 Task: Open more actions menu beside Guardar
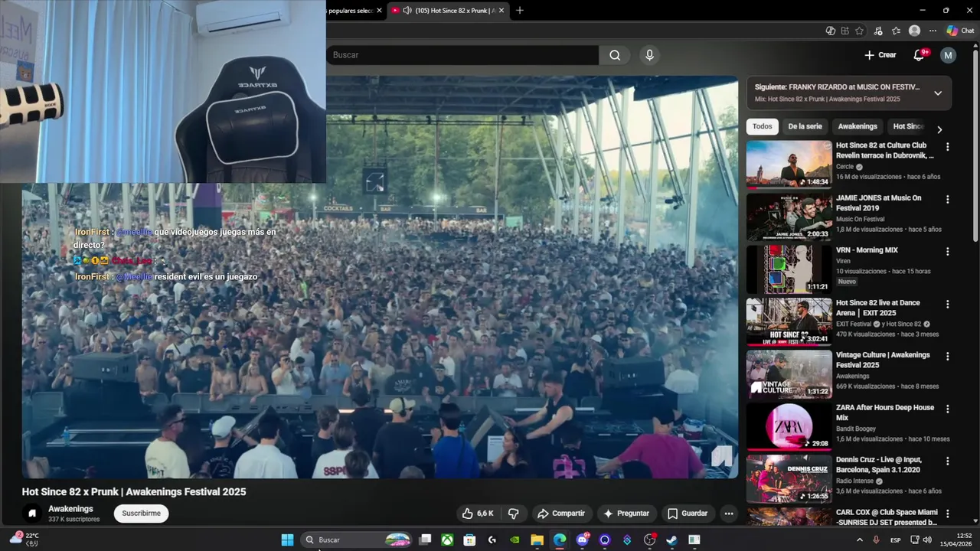[729, 514]
